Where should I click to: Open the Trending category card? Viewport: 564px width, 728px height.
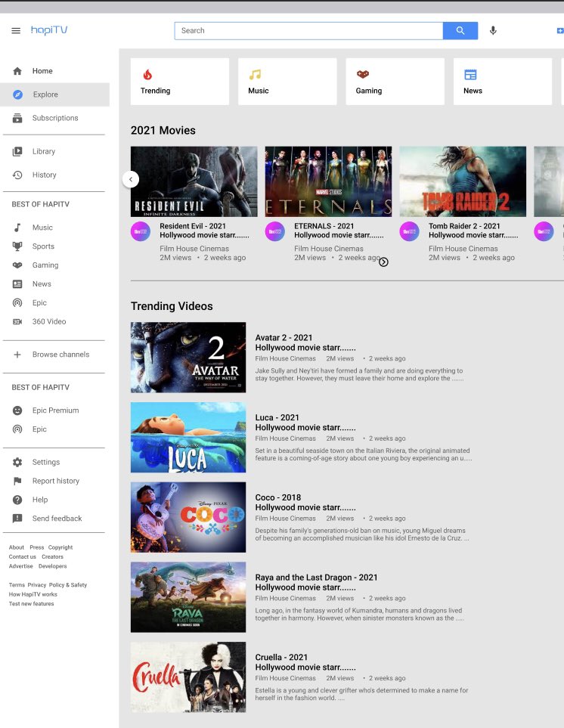(180, 81)
